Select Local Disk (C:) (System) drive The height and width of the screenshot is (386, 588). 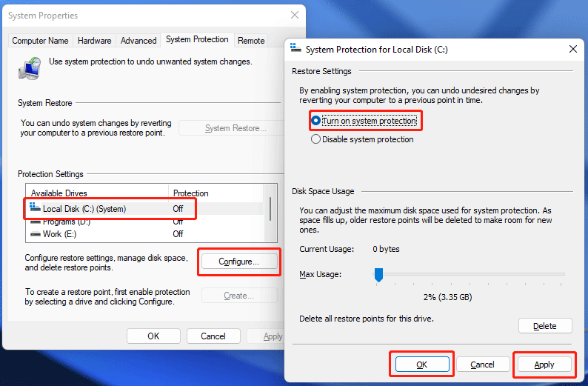(x=84, y=209)
